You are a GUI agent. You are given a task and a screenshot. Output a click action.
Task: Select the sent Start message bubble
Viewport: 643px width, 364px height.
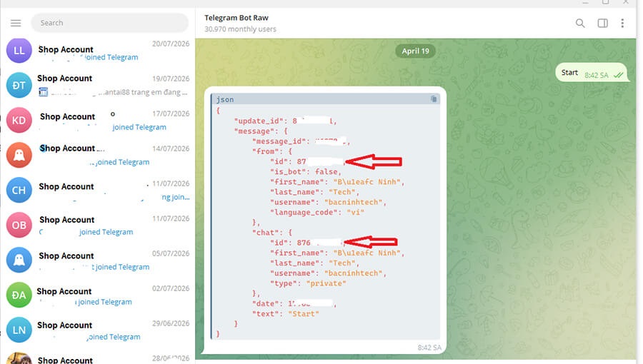[592, 73]
